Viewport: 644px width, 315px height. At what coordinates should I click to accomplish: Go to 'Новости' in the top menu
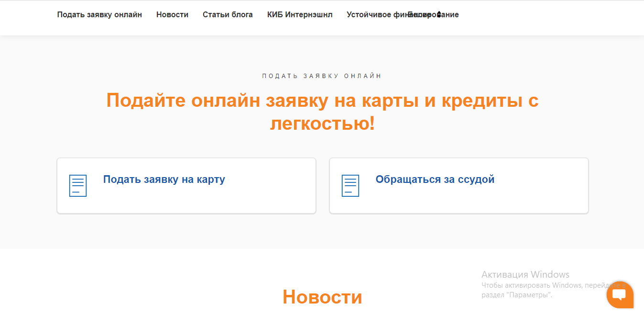click(x=172, y=15)
